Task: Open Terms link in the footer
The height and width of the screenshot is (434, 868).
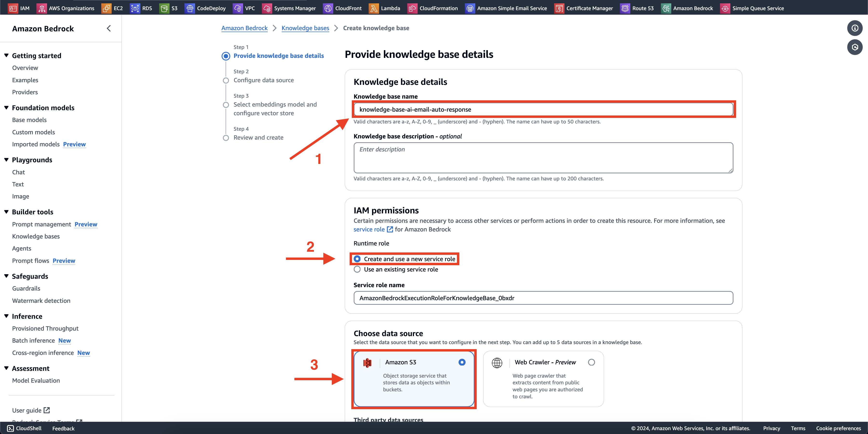Action: pos(798,428)
